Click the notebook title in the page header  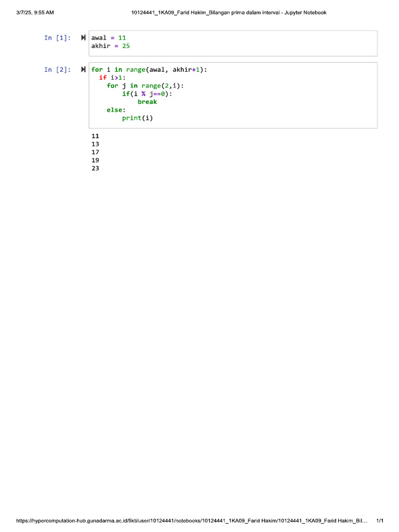(229, 12)
